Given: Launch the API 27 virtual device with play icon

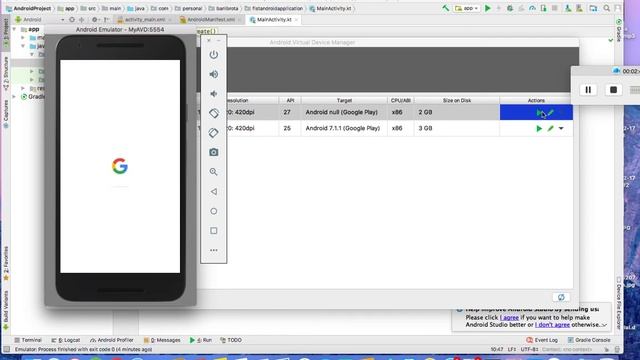Looking at the screenshot, I should (x=539, y=112).
